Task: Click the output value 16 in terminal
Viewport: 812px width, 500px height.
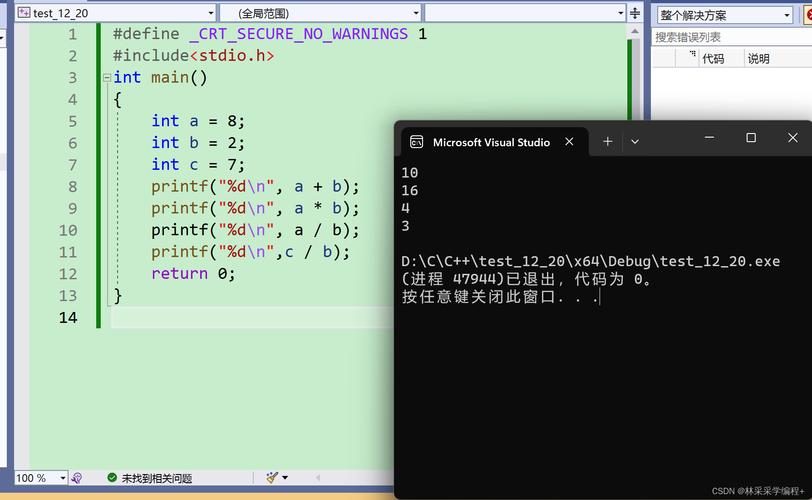Action: 410,190
